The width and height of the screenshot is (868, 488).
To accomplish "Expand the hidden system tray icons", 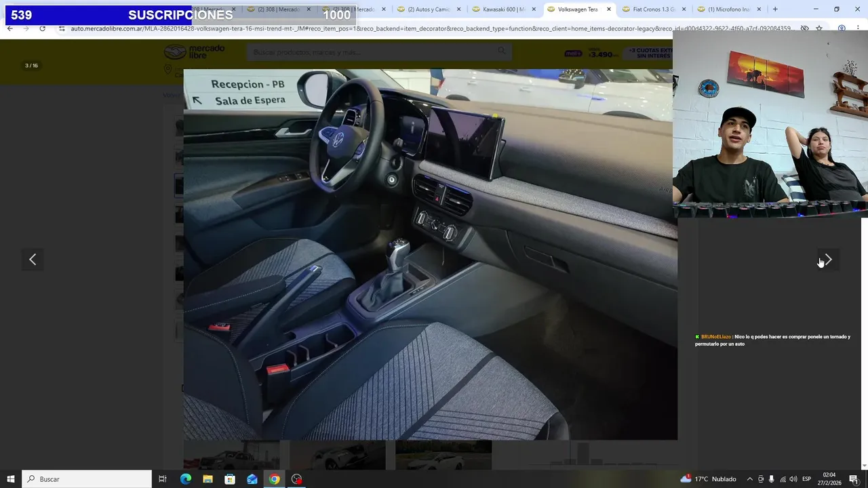I will 749,479.
